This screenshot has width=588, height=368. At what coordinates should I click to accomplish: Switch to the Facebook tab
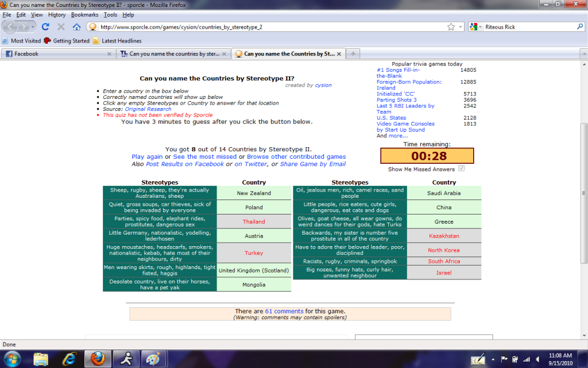tap(57, 53)
